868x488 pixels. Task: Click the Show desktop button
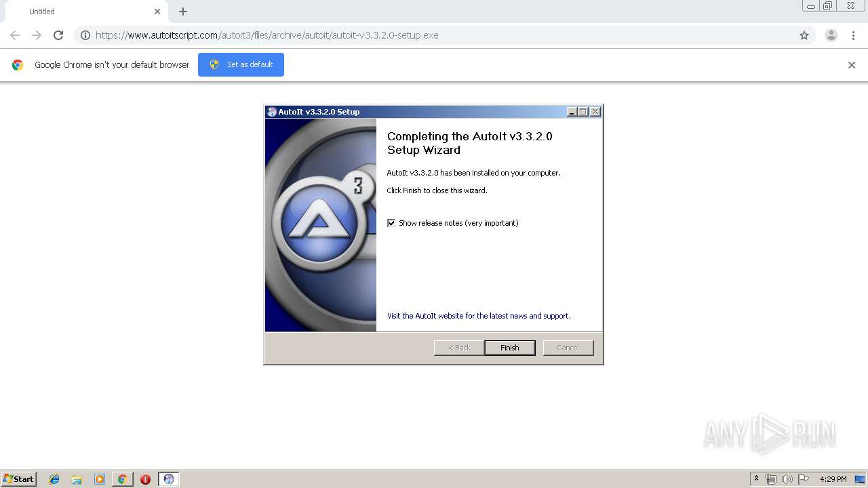(861, 479)
